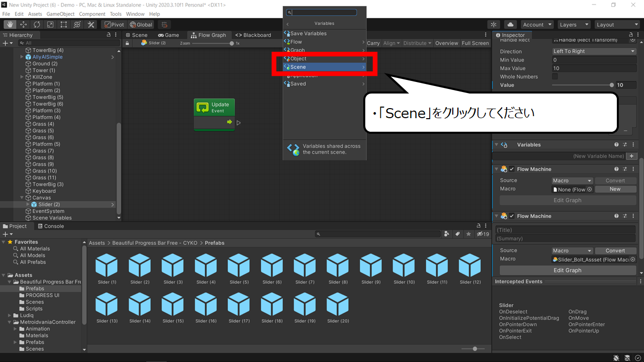
Task: Click the Overview button in graph toolbar
Action: [x=446, y=43]
